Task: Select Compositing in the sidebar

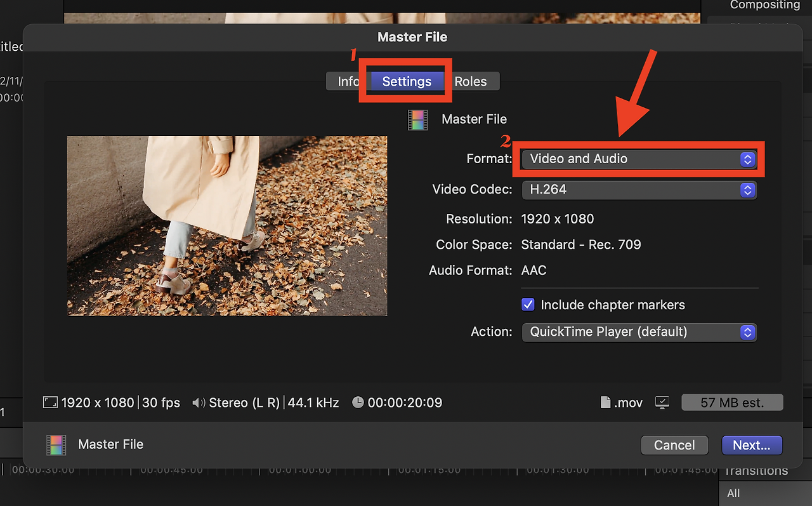Action: point(766,6)
